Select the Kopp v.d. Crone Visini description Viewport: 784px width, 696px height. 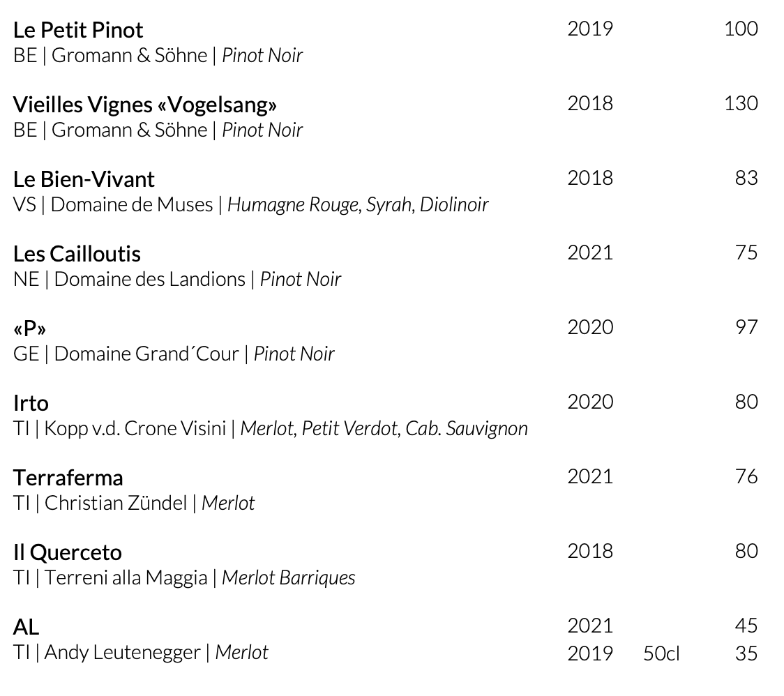[x=271, y=428]
